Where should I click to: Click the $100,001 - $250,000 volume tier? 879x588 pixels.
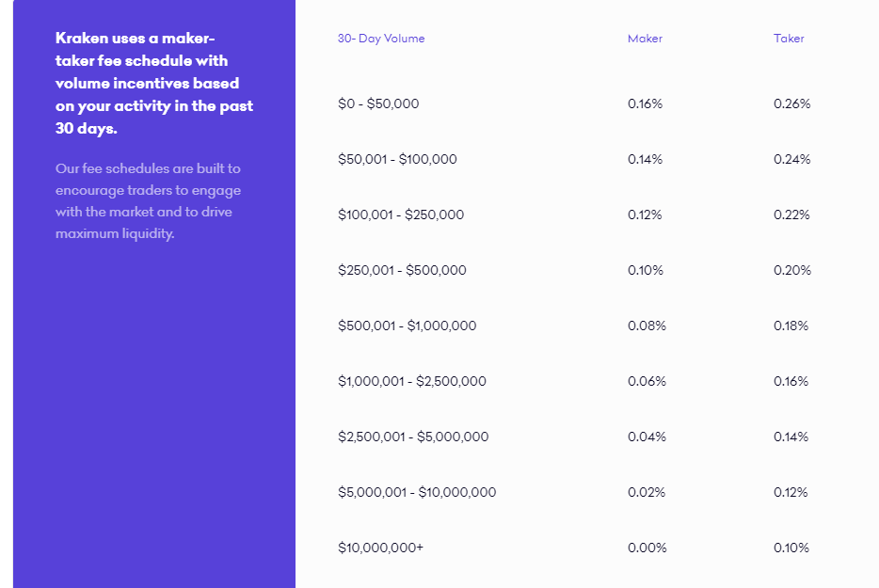click(x=401, y=215)
